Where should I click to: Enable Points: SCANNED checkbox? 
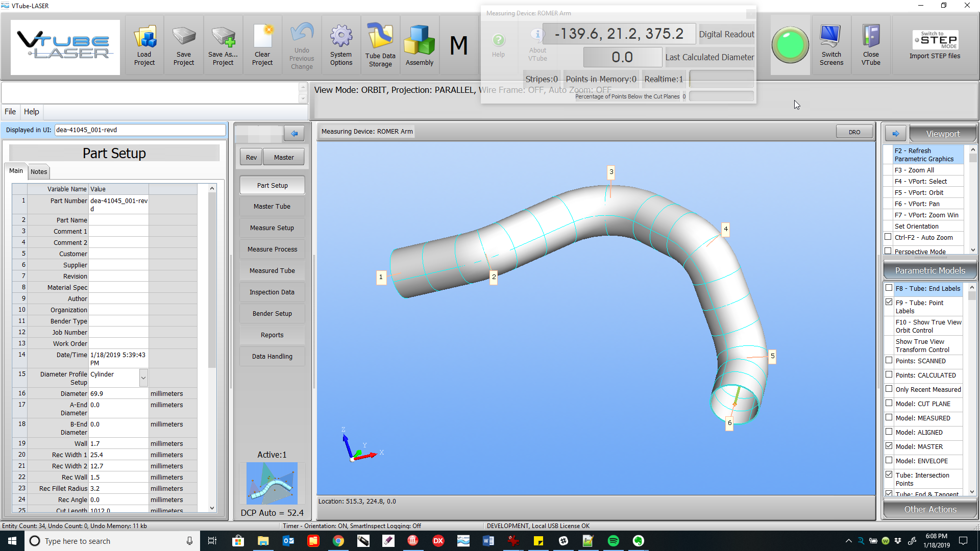tap(889, 360)
